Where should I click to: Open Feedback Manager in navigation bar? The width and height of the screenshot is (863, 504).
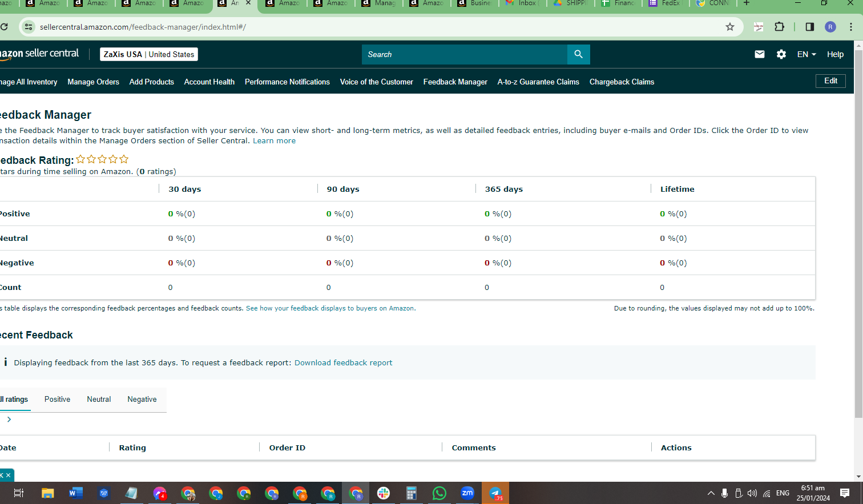(x=455, y=82)
